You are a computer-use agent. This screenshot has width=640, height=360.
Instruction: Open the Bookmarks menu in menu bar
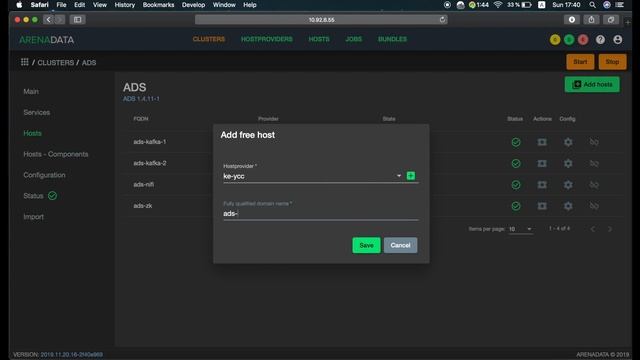pos(158,5)
